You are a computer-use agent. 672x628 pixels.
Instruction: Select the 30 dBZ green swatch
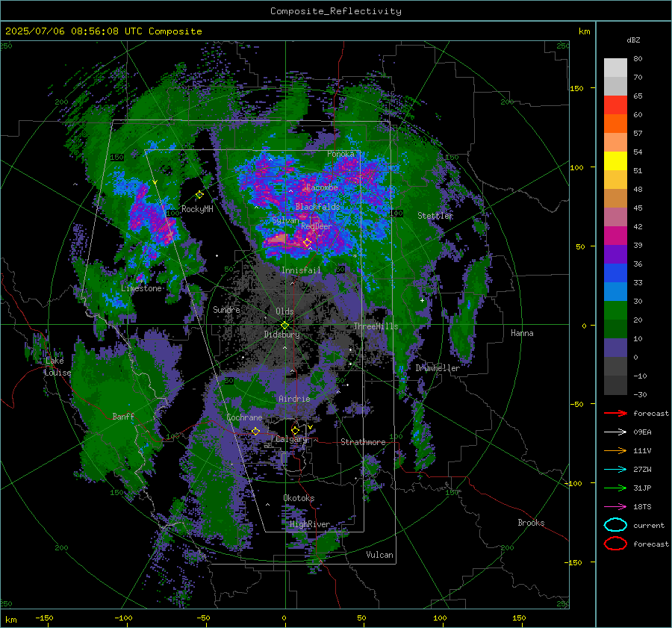coord(615,310)
